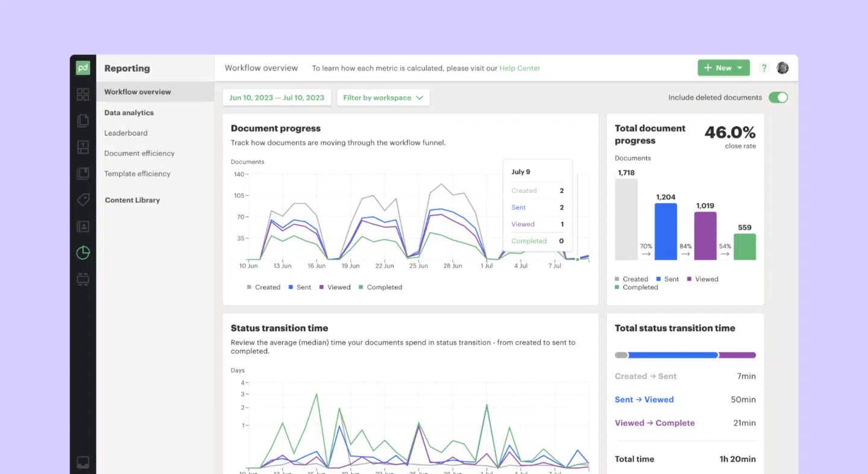This screenshot has height=474, width=868.
Task: Open the Templates icon in sidebar
Action: 83,147
